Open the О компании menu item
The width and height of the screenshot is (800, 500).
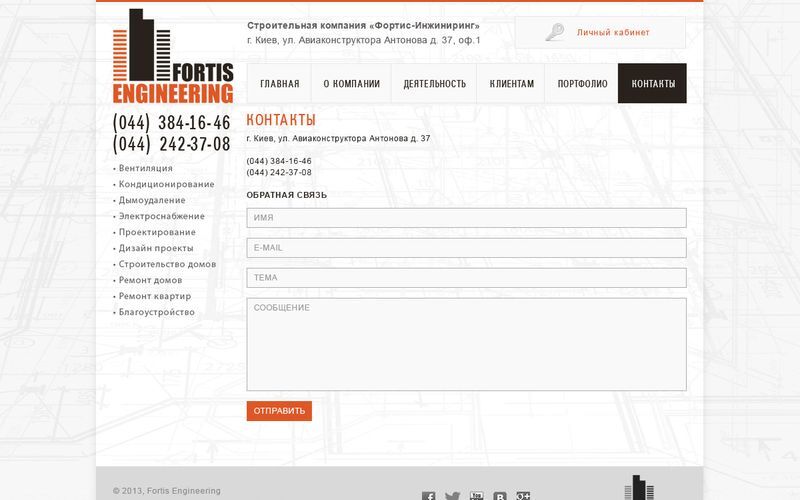coord(351,84)
